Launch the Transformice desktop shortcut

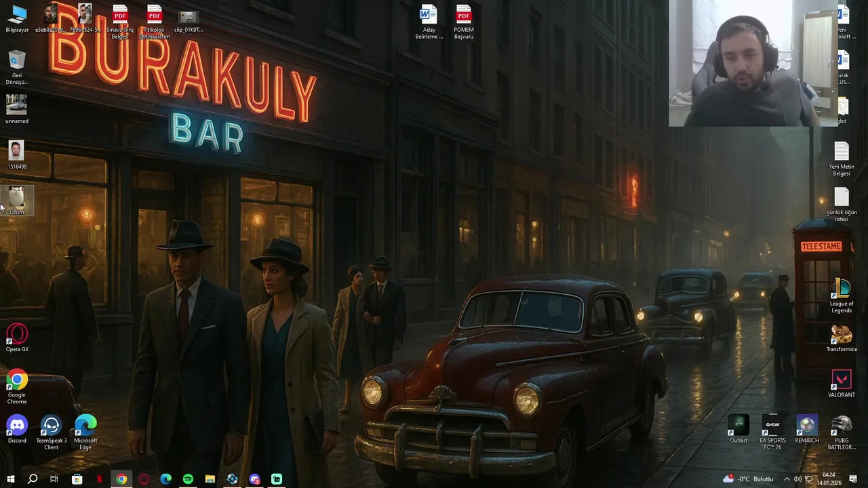tap(842, 338)
